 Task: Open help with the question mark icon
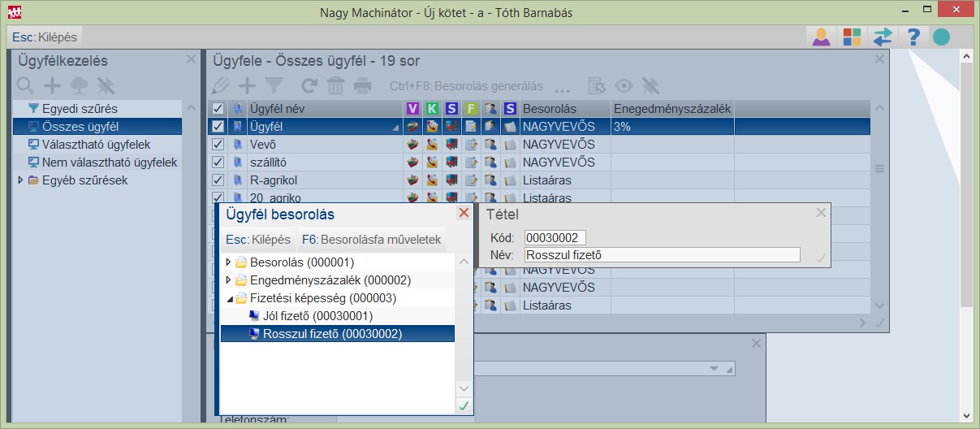913,37
